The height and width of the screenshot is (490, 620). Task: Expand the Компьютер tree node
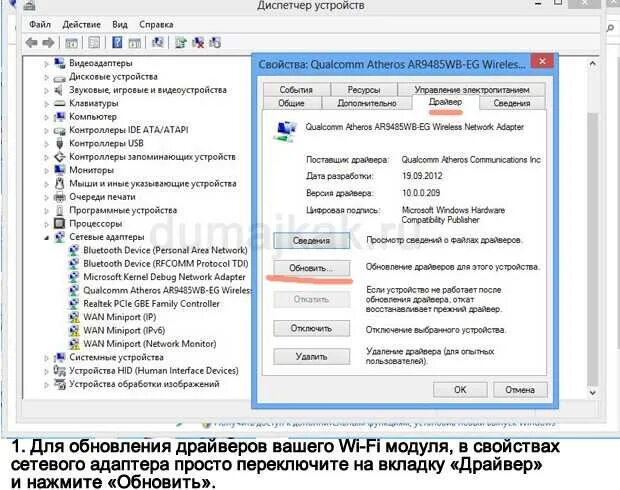[46, 117]
